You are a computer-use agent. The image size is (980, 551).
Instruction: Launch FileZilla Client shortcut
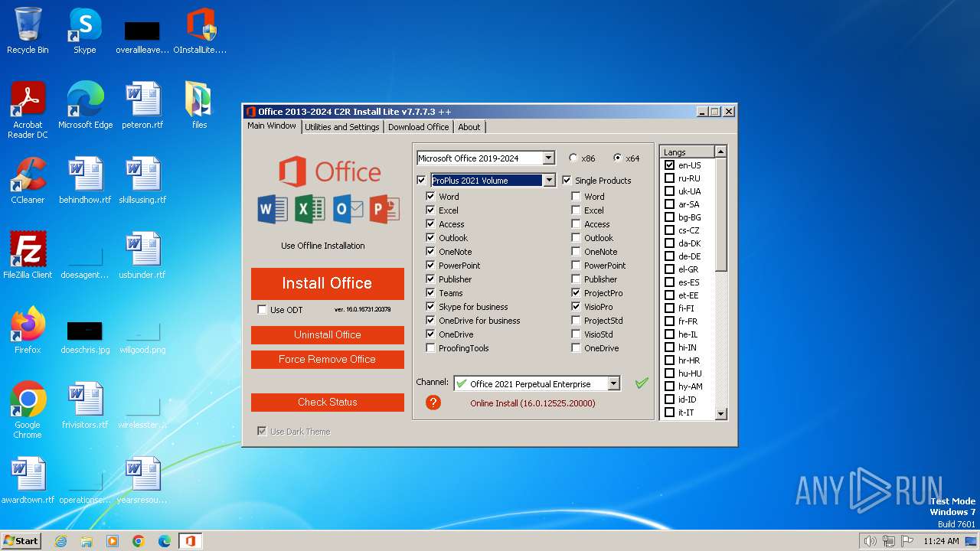tap(28, 256)
